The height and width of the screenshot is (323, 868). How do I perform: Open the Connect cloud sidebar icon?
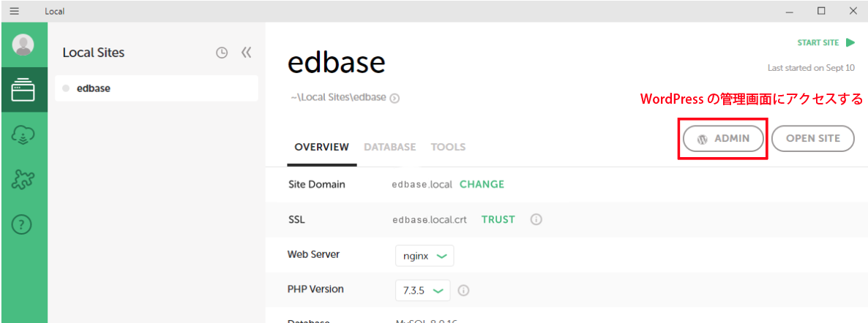[x=23, y=135]
